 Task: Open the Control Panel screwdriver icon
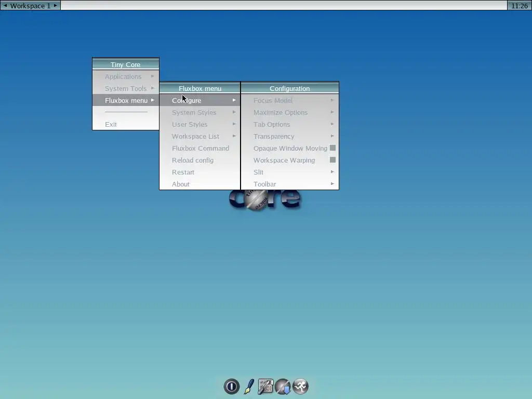[x=265, y=387]
